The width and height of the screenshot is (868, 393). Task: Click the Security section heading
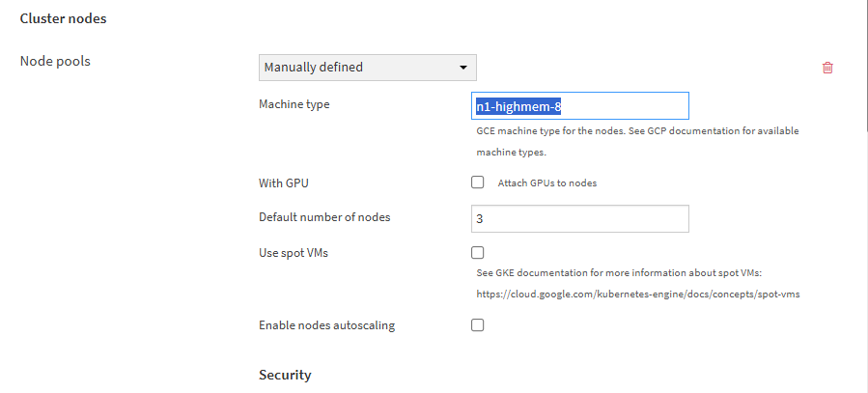pos(285,374)
